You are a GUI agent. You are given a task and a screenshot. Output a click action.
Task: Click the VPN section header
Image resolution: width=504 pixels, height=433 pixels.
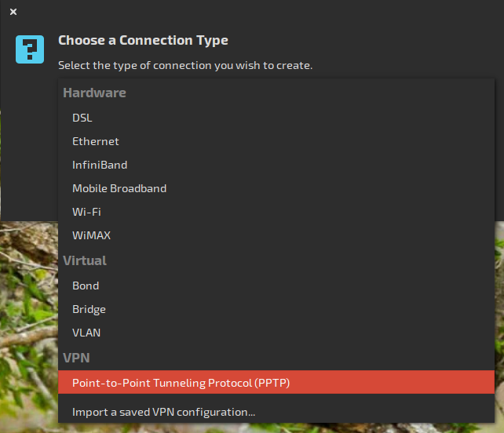click(76, 358)
